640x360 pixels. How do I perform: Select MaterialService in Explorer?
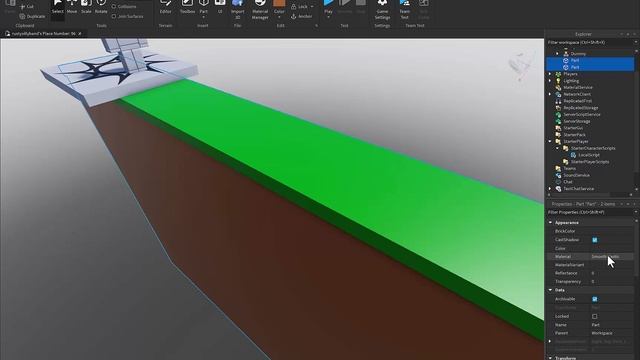578,87
